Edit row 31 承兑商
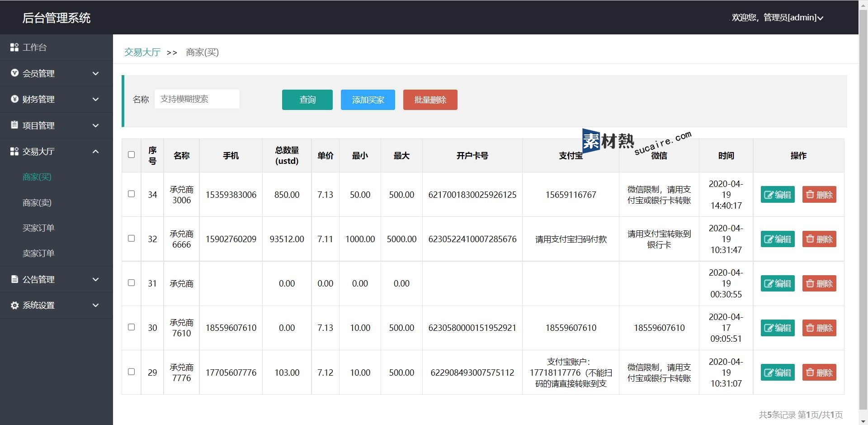The image size is (868, 425). pyautogui.click(x=778, y=283)
